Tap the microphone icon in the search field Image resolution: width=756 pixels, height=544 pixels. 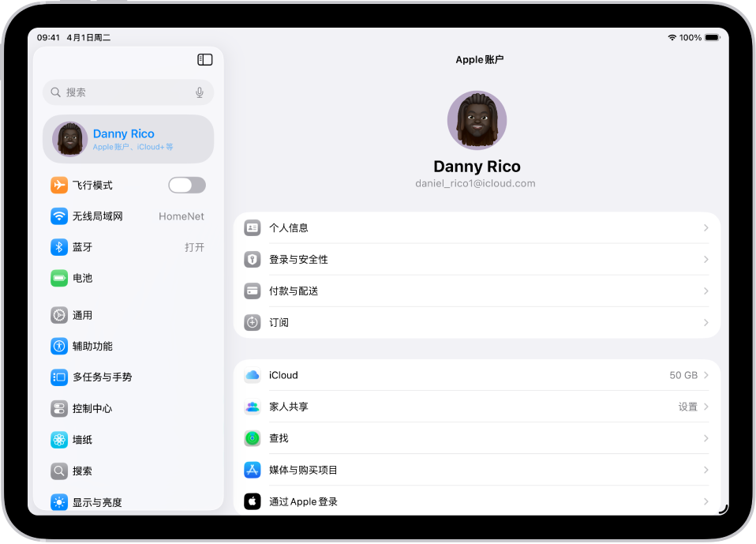click(200, 92)
